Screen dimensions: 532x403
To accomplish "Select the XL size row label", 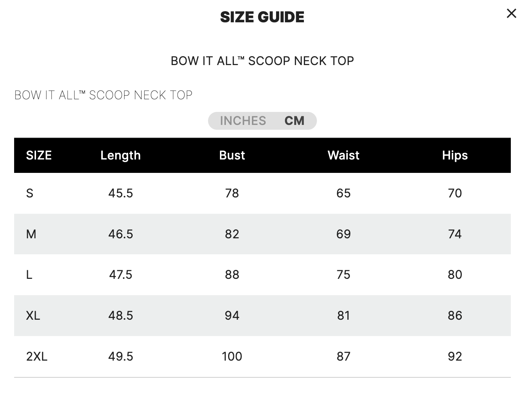I will (33, 316).
